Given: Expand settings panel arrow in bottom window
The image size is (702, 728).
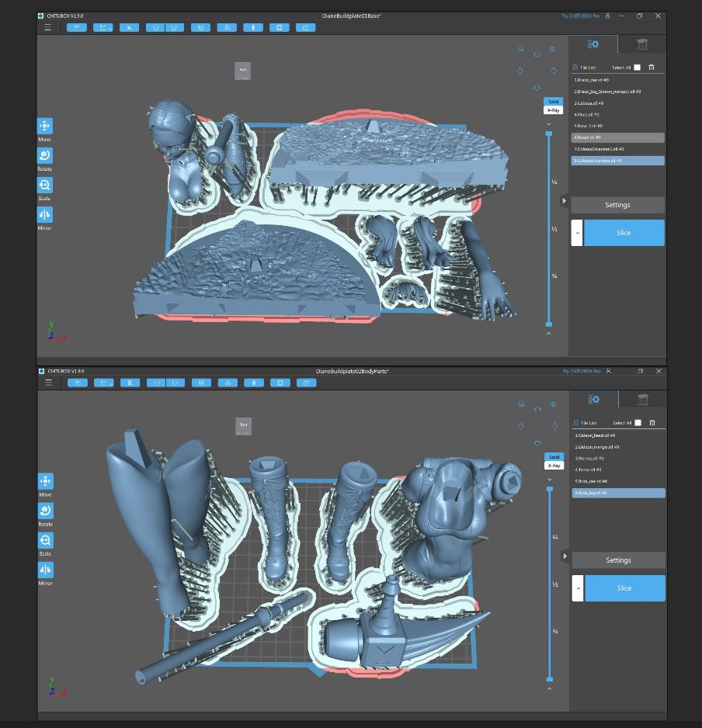Looking at the screenshot, I should click(x=565, y=556).
